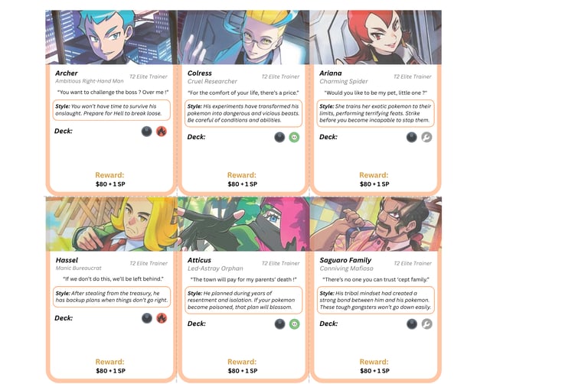Click the green poison icon on Colress's card
588x384 pixels.
click(294, 138)
